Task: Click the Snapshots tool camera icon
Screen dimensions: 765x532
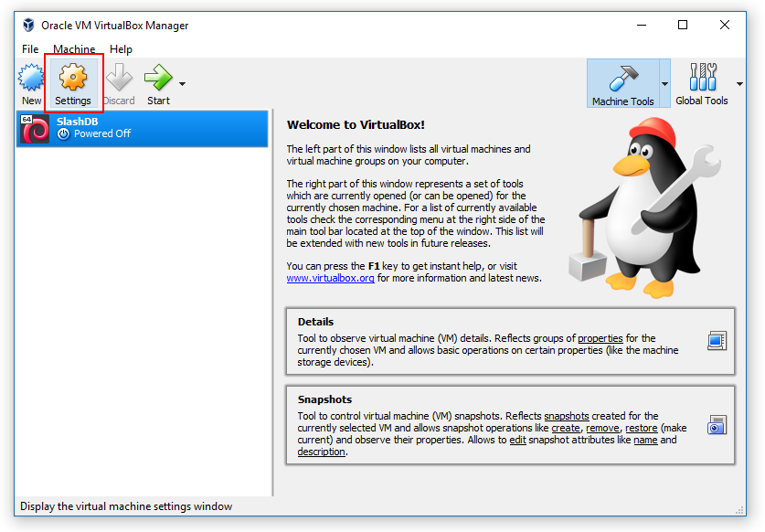Action: pyautogui.click(x=717, y=425)
